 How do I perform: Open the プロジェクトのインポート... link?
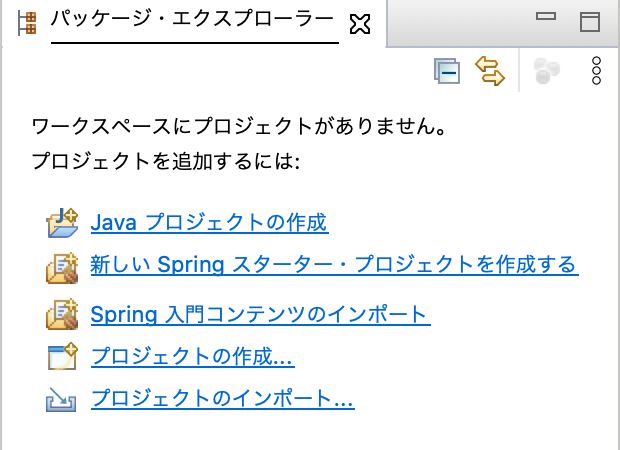223,398
